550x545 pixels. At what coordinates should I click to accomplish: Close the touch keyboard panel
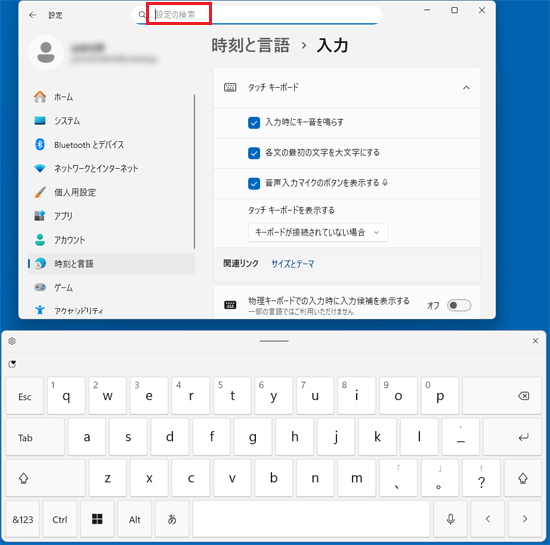click(535, 341)
